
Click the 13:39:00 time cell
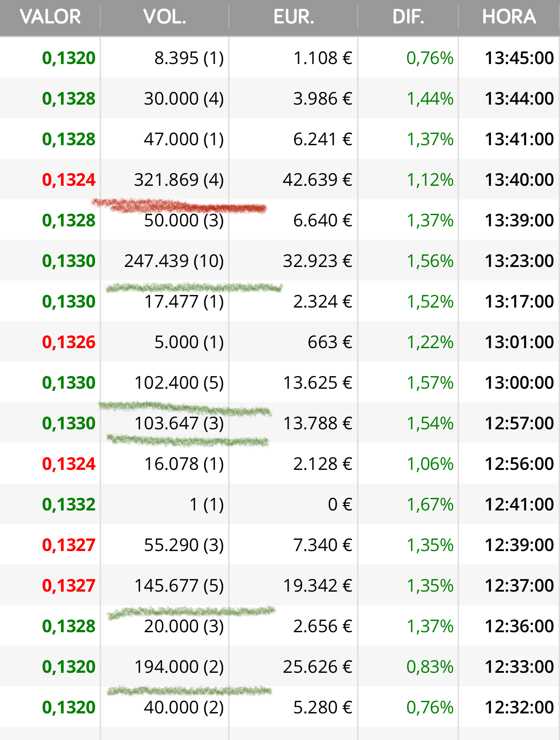pyautogui.click(x=519, y=221)
